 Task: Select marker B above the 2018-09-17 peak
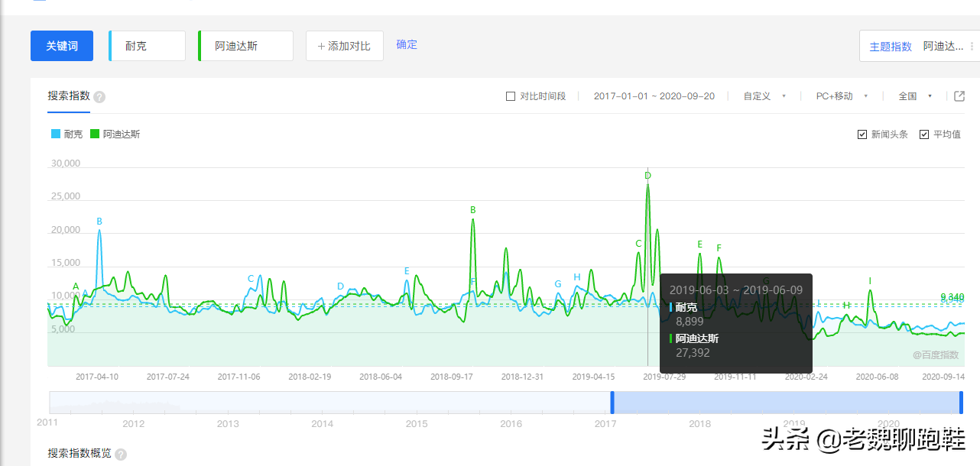(472, 208)
